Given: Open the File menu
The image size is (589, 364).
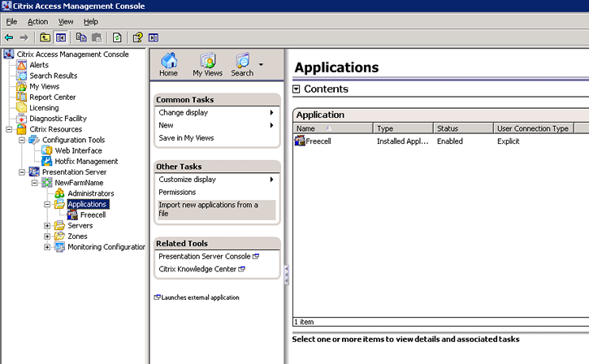Looking at the screenshot, I should coord(11,22).
